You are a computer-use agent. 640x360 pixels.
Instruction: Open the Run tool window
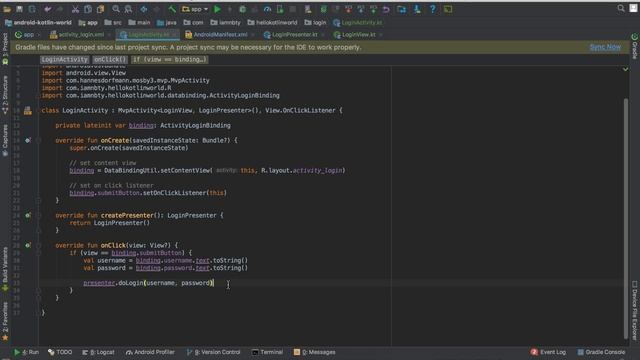[27, 352]
